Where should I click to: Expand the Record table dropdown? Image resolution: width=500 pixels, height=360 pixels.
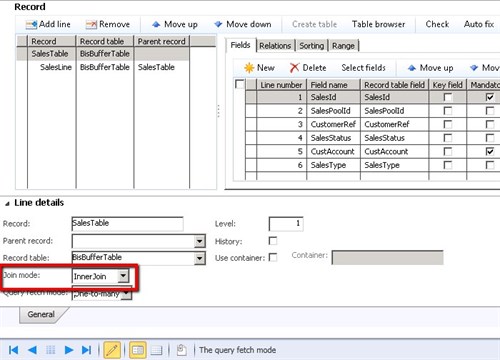(199, 258)
